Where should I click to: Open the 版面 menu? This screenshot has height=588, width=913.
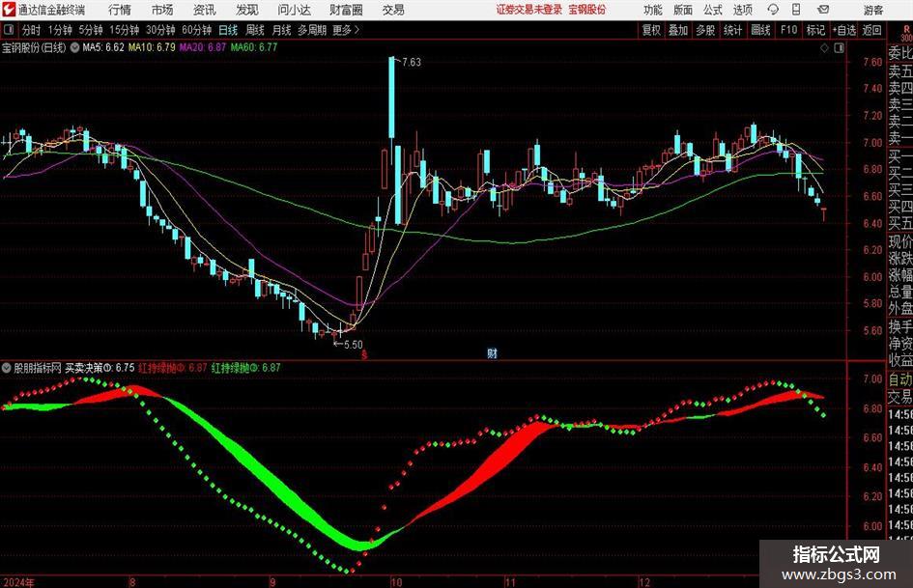point(683,10)
